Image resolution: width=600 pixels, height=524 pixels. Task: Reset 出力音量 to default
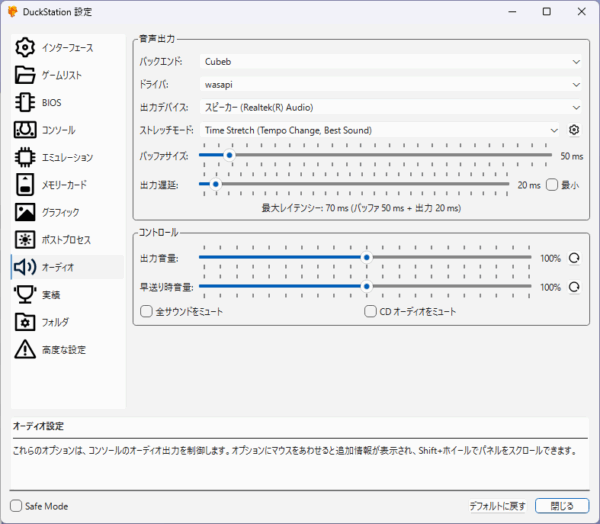click(x=574, y=258)
